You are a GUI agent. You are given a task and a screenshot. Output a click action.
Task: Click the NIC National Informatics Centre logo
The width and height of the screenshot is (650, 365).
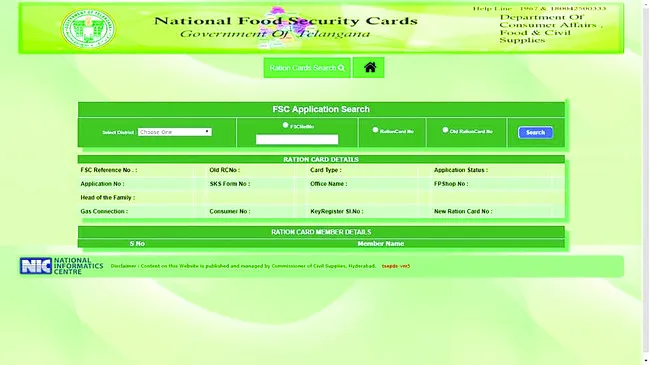61,266
